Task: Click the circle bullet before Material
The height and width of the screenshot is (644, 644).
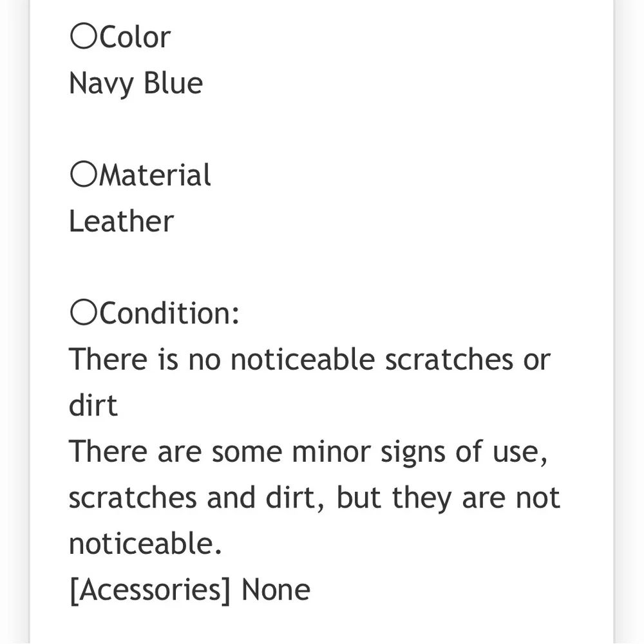Action: pos(84,176)
